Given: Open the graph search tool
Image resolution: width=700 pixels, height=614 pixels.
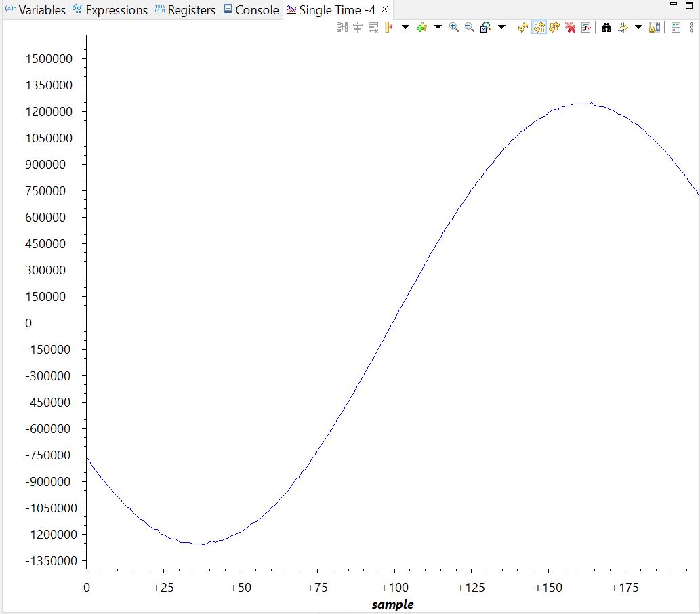Looking at the screenshot, I should click(x=606, y=27).
